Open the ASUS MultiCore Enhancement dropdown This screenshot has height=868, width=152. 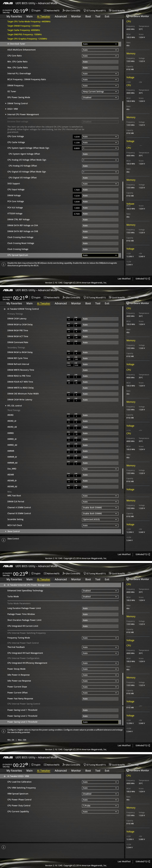pos(100,50)
